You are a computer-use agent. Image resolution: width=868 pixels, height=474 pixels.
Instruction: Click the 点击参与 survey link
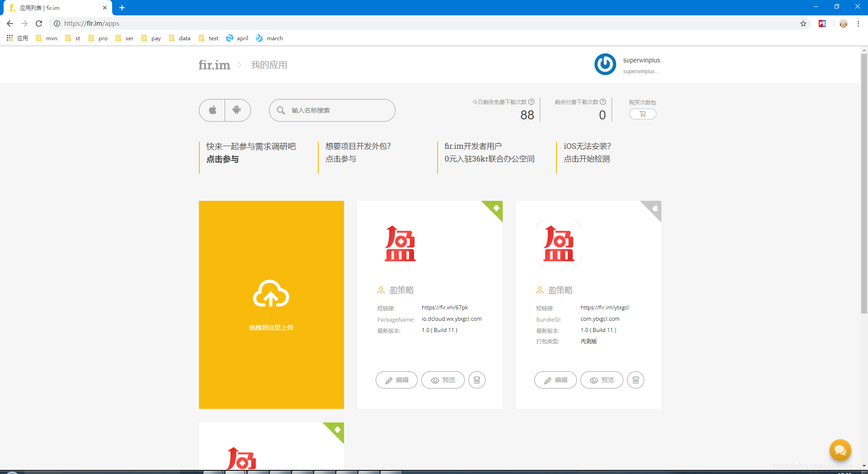tap(222, 159)
